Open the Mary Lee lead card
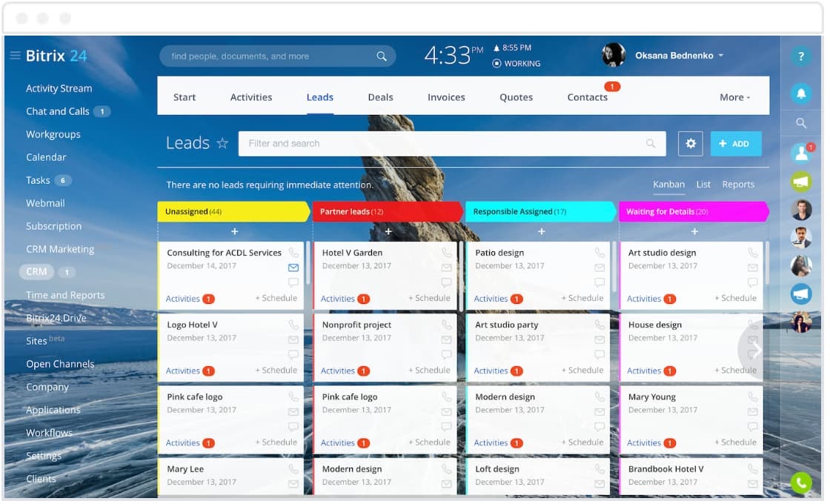The height and width of the screenshot is (504, 830). (232, 478)
